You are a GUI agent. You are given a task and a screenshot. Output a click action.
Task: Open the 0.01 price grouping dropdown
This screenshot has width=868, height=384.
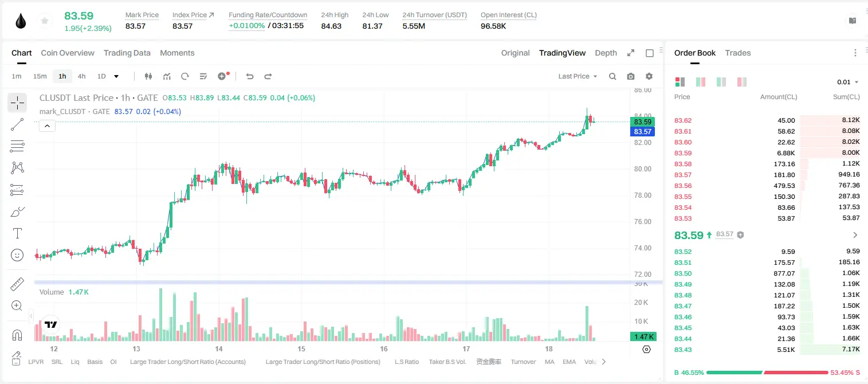pos(848,82)
